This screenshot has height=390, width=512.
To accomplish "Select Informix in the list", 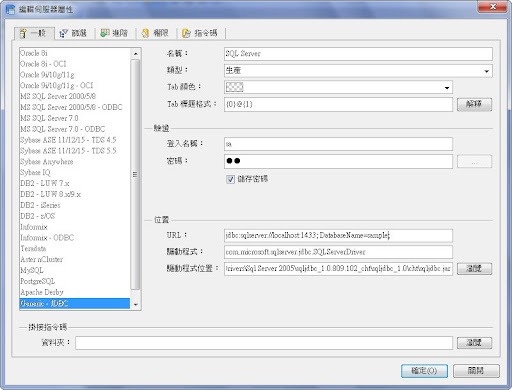I will [x=75, y=227].
